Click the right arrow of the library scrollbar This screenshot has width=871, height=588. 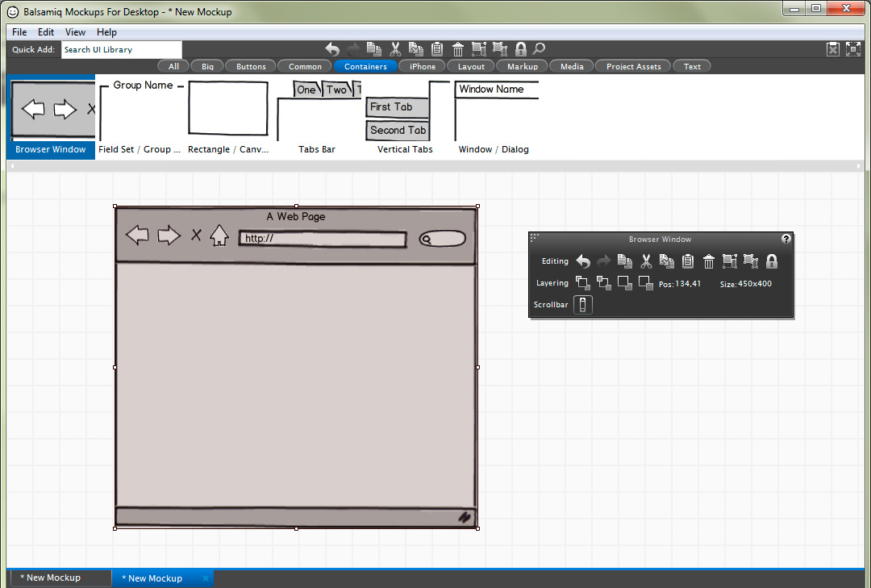point(859,165)
